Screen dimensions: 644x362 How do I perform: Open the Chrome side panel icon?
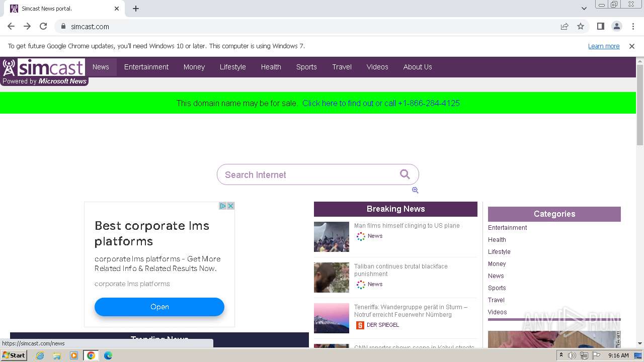point(601,26)
